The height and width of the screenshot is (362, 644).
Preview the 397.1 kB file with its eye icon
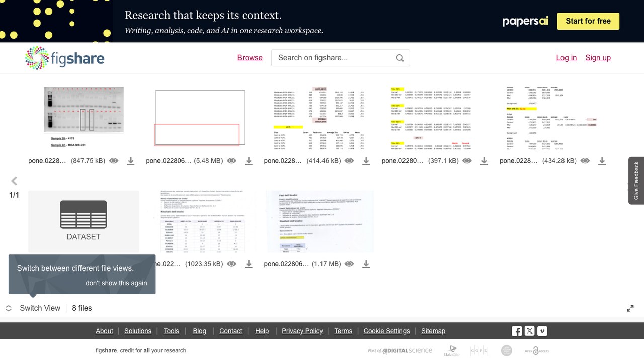pos(467,161)
